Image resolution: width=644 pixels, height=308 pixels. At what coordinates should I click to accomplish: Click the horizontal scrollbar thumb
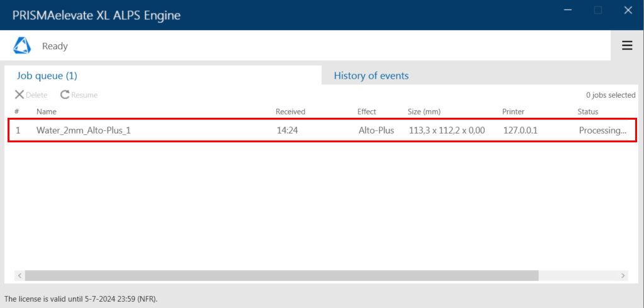click(281, 275)
